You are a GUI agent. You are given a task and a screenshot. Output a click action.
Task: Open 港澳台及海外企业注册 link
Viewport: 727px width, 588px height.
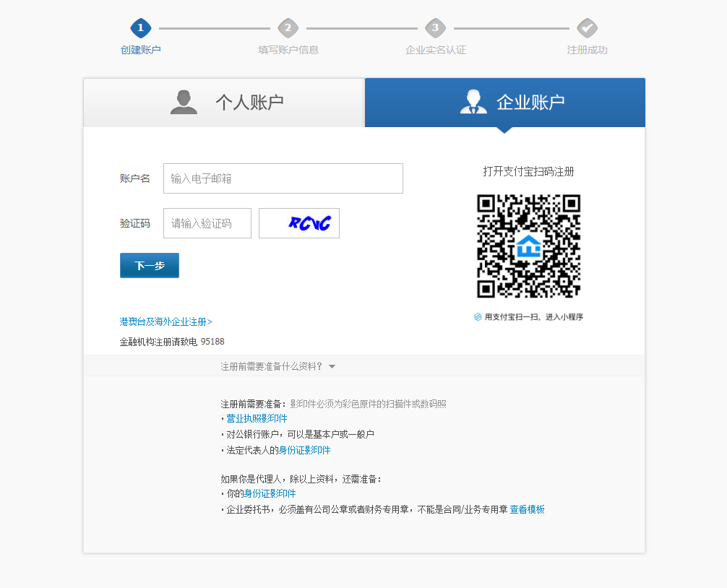166,321
